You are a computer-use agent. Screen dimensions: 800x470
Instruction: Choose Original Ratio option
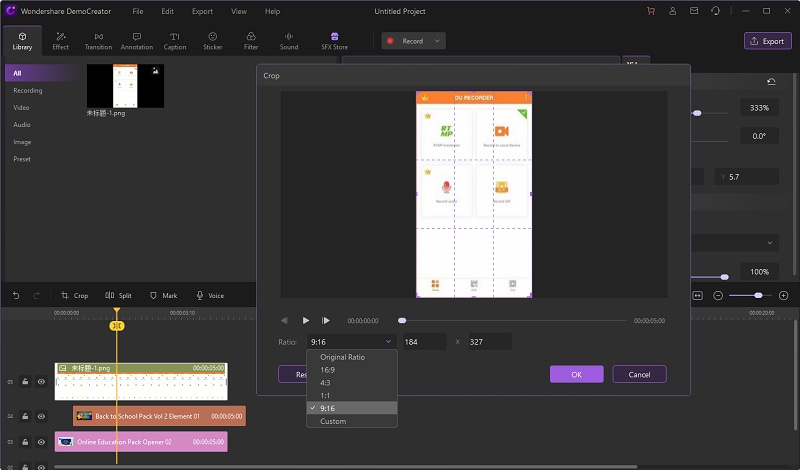[x=352, y=357]
